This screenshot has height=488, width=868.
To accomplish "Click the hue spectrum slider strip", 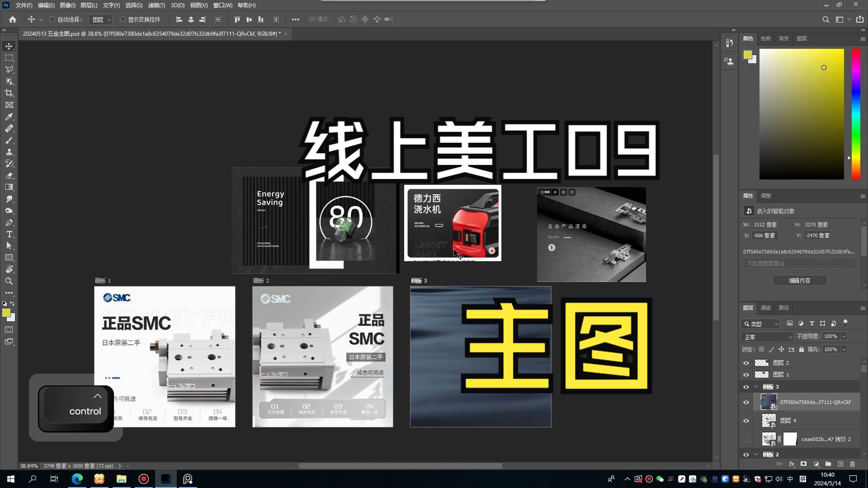I will click(856, 114).
